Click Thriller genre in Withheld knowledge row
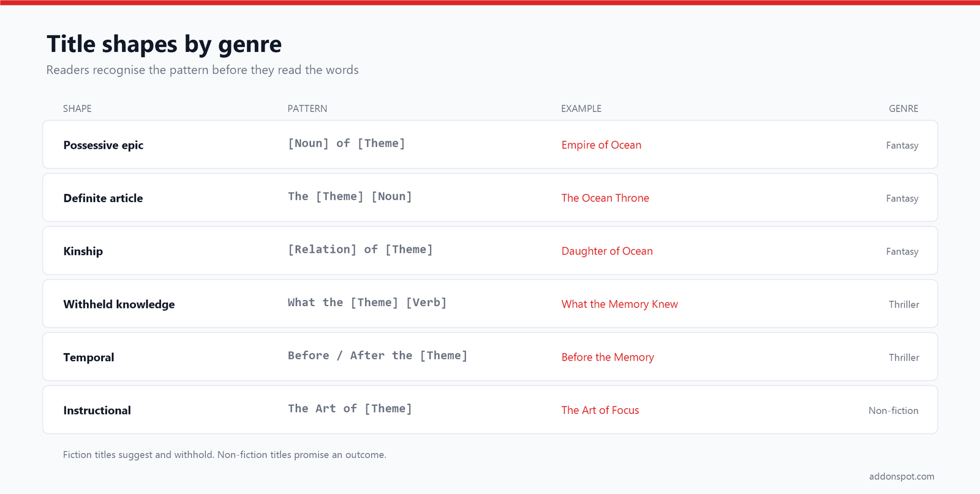This screenshot has height=494, width=980. pyautogui.click(x=904, y=305)
